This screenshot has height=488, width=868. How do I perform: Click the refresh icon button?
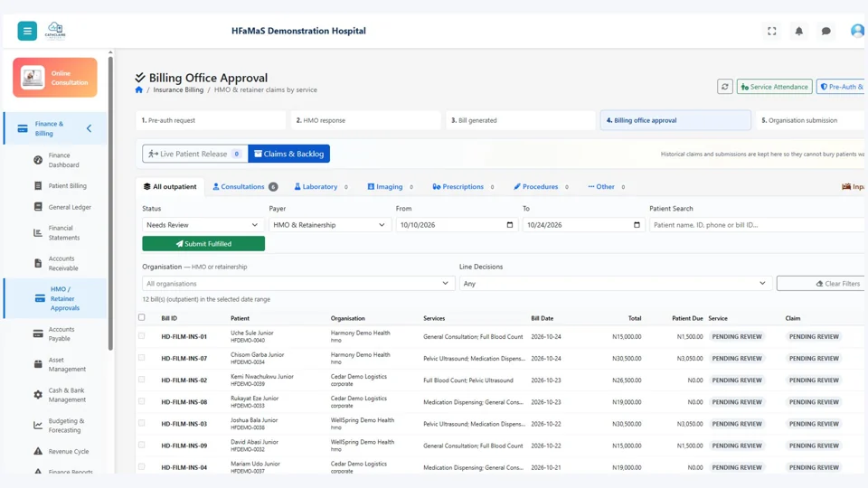point(724,87)
